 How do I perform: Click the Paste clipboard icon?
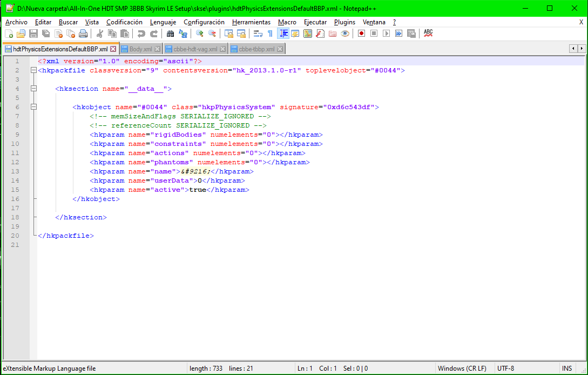[125, 34]
